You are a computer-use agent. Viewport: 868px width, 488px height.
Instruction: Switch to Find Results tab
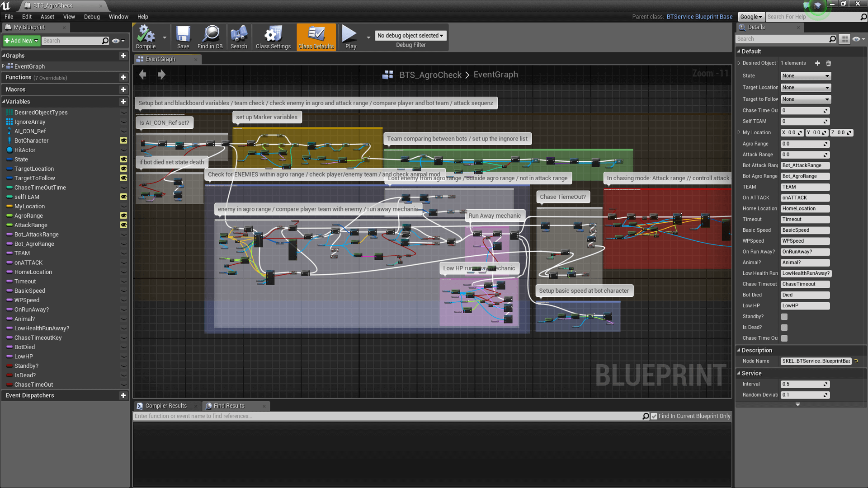229,406
